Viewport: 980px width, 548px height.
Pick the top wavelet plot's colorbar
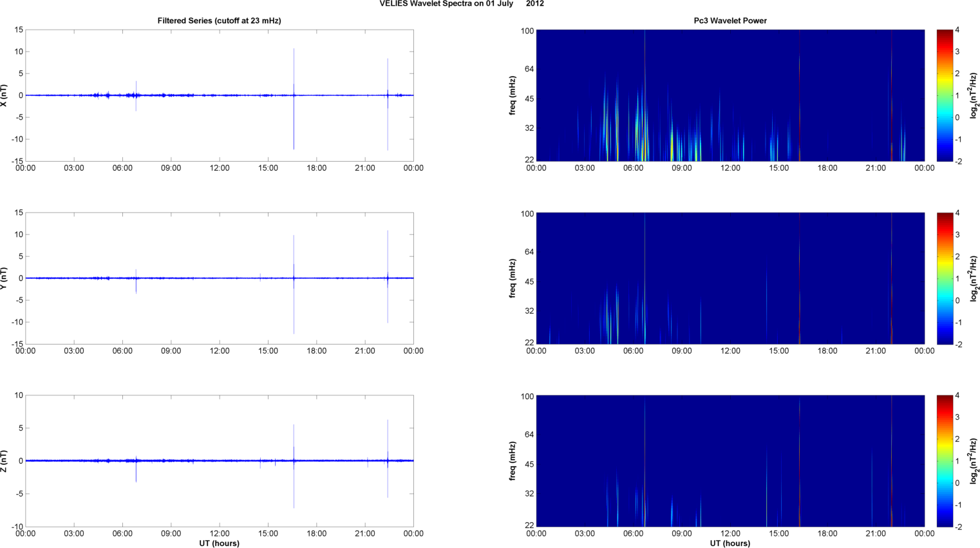(x=944, y=95)
